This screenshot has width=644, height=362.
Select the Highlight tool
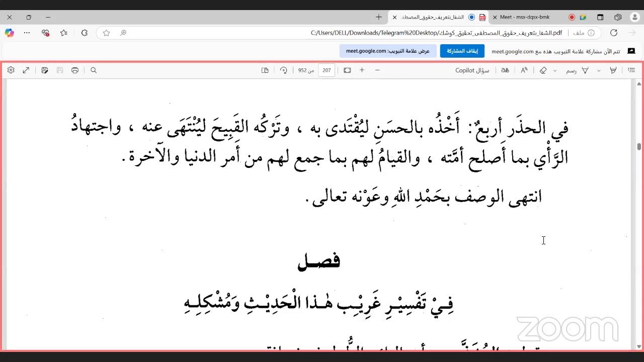point(613,70)
